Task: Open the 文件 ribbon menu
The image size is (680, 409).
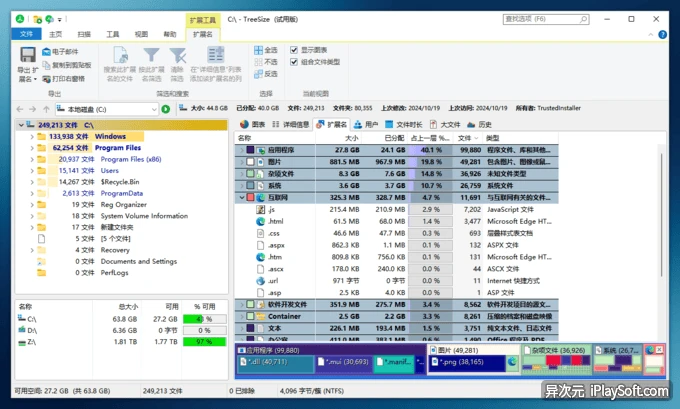Action: [26, 34]
